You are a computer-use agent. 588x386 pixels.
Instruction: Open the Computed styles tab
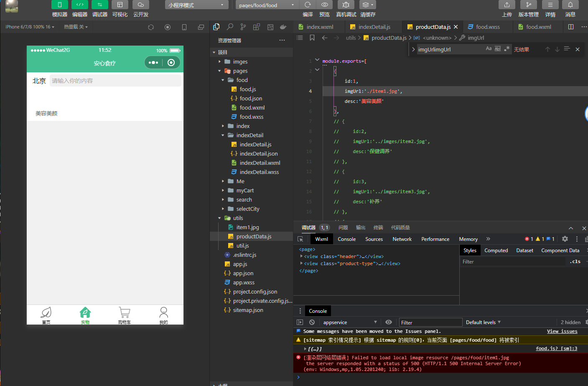click(x=496, y=251)
